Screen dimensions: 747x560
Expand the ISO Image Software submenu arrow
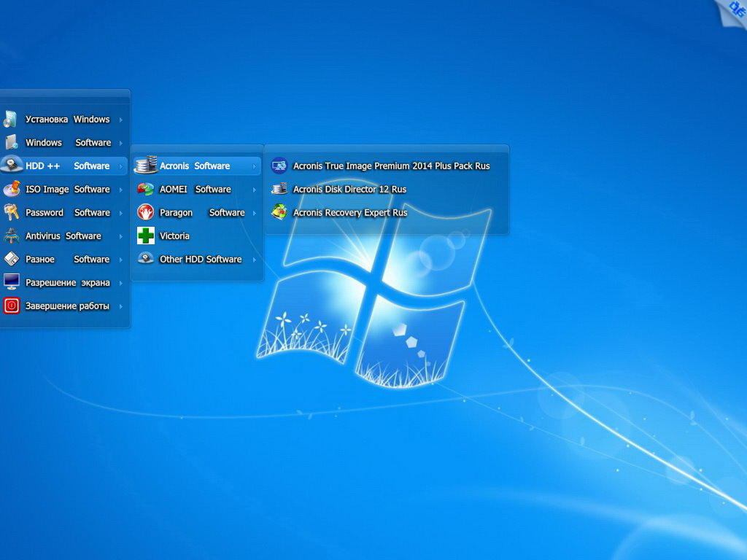click(121, 190)
